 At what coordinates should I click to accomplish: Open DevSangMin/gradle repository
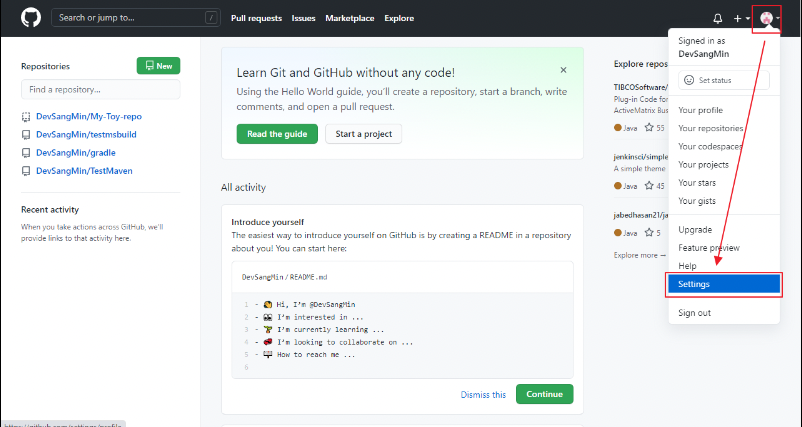(76, 152)
